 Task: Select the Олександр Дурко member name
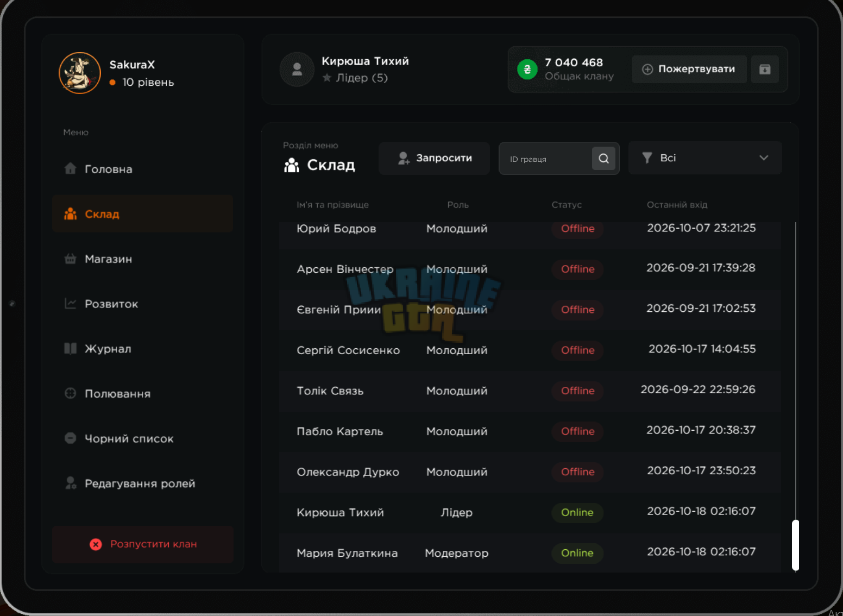(348, 472)
